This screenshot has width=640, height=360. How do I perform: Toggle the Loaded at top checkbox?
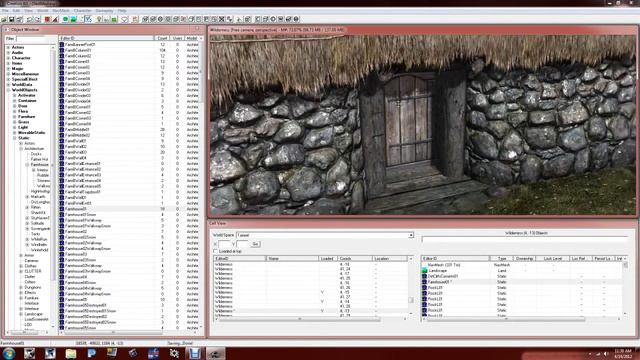coord(216,251)
